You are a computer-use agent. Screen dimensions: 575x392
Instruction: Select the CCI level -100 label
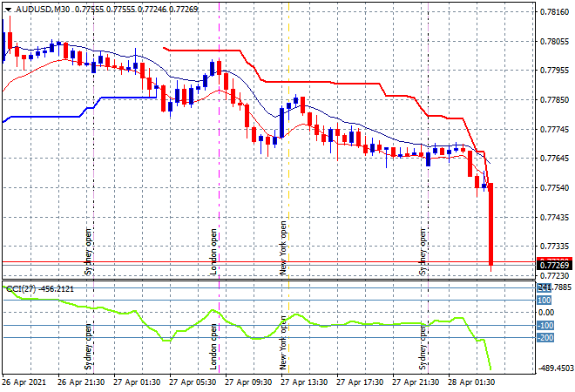point(546,325)
